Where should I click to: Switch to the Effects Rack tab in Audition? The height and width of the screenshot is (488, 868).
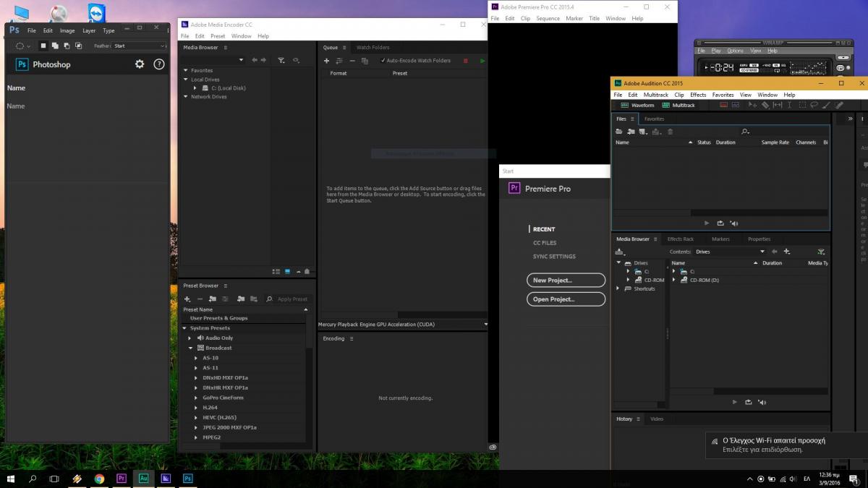[680, 239]
